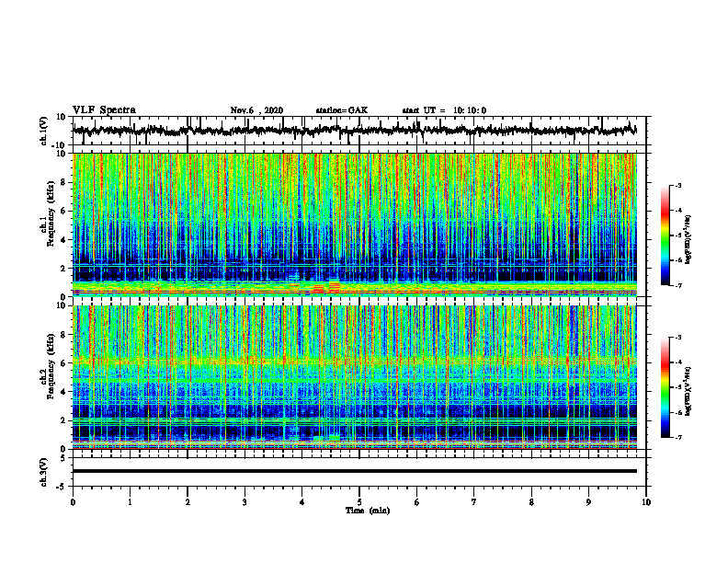
Task: Click the time-axis tick label '10' at far right
Action: (x=646, y=502)
